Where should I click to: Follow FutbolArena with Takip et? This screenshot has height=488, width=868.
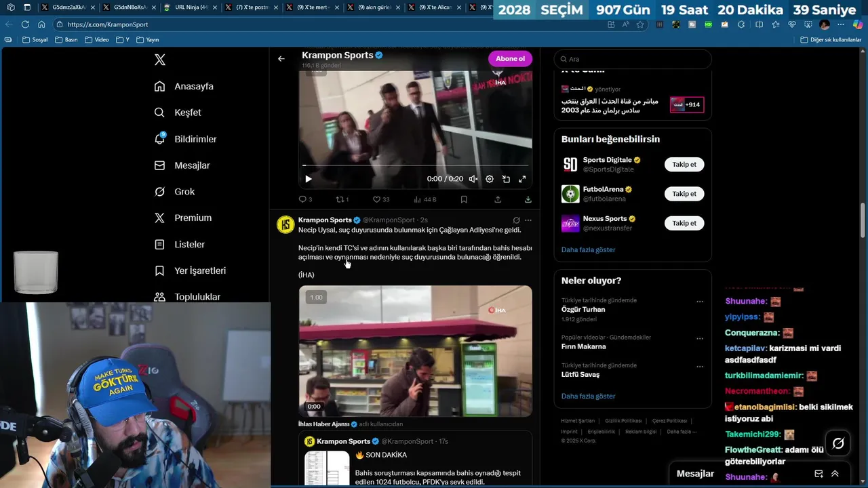684,194
